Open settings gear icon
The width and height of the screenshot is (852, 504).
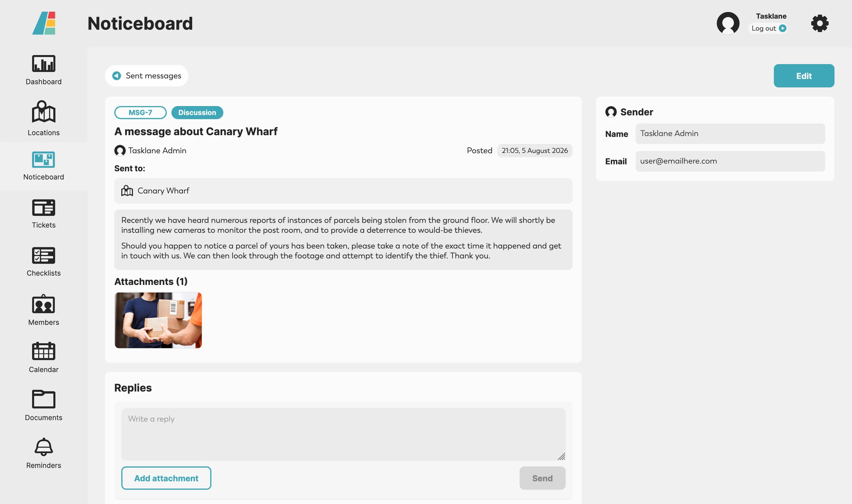click(820, 23)
